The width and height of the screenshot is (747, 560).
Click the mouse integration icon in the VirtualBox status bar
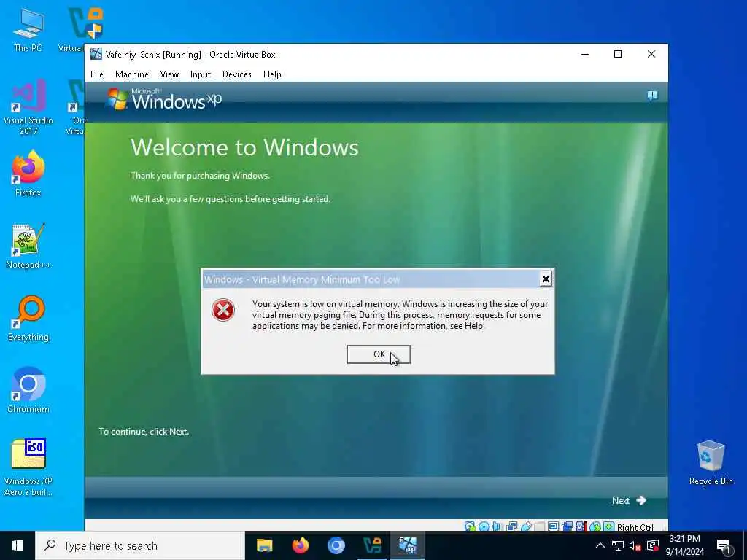(595, 526)
